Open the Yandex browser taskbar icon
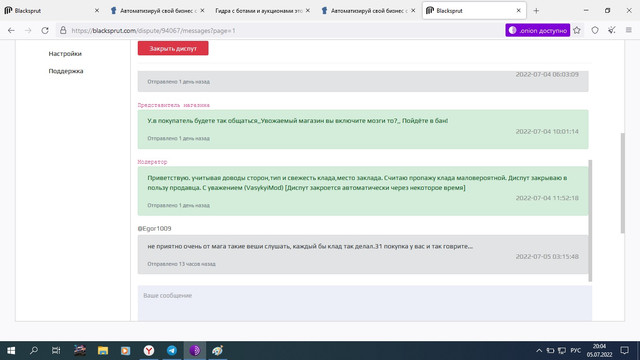Image resolution: width=640 pixels, height=360 pixels. click(x=149, y=351)
